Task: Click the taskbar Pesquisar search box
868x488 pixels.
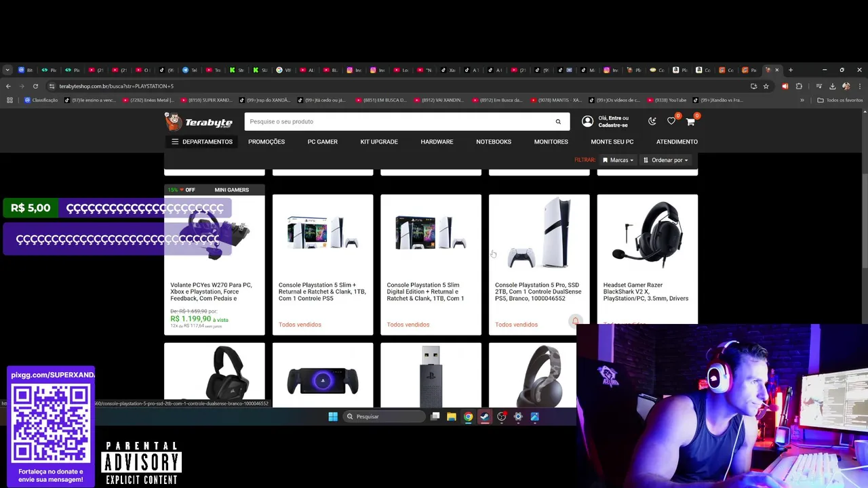Action: tap(383, 416)
